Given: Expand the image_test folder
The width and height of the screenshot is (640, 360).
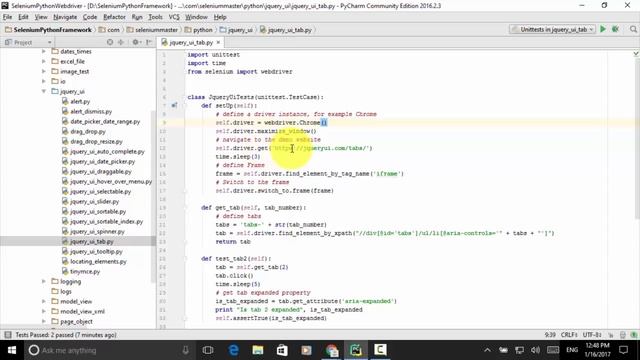Looking at the screenshot, I should pyautogui.click(x=44, y=71).
